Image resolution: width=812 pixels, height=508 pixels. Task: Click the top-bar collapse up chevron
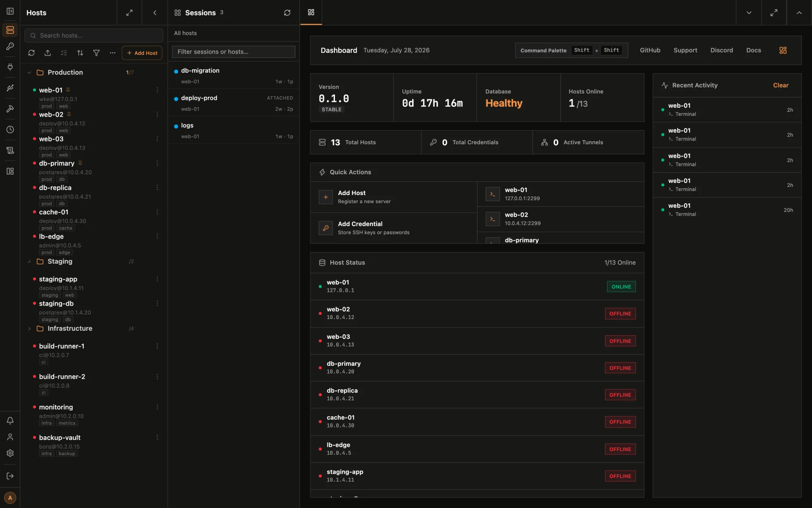tap(799, 13)
